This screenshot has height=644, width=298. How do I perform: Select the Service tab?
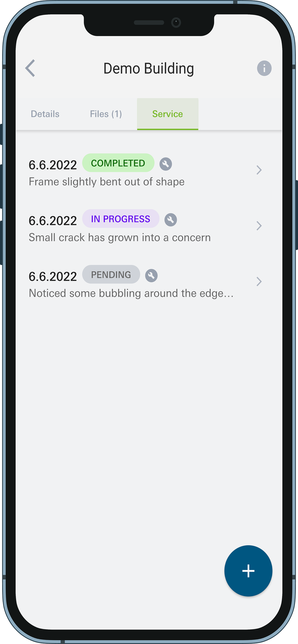click(168, 114)
